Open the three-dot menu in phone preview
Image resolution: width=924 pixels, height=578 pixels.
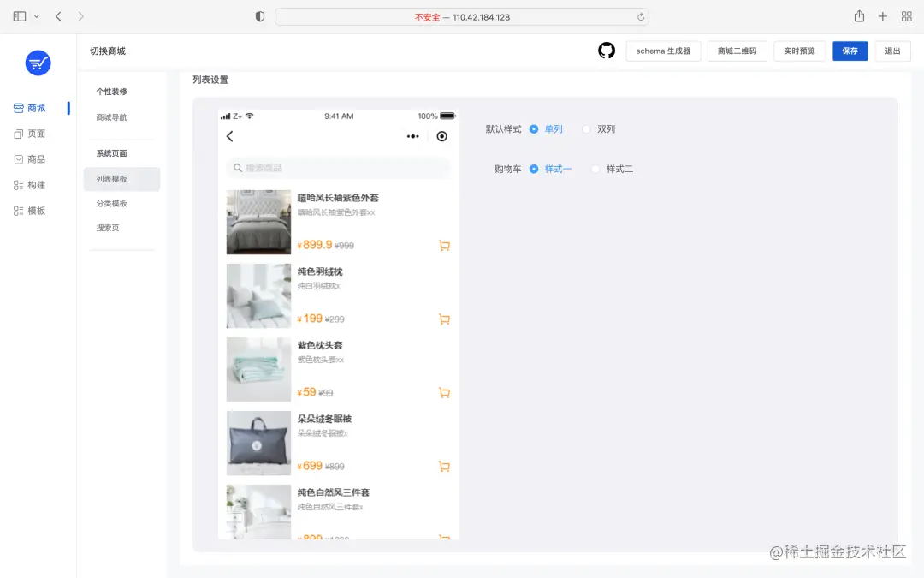coord(412,136)
